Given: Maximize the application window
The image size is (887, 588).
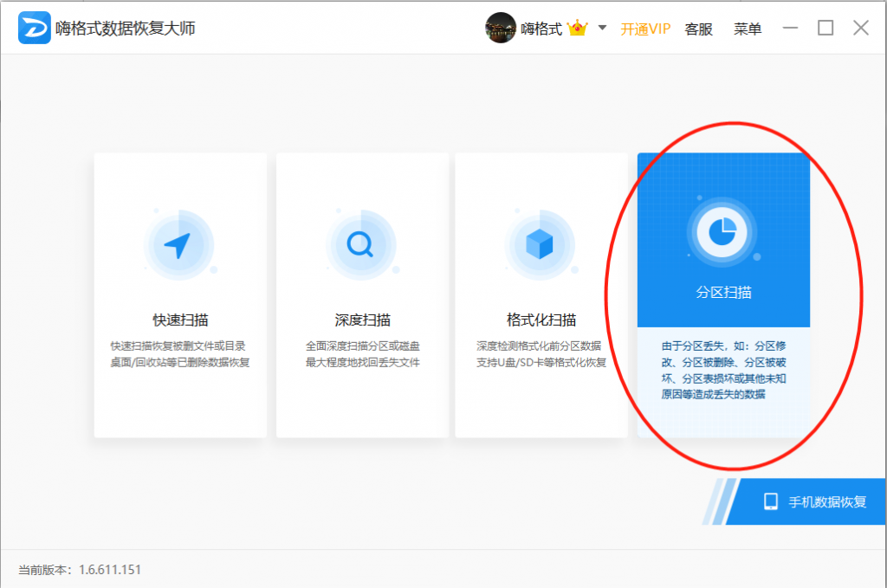Looking at the screenshot, I should (x=825, y=28).
